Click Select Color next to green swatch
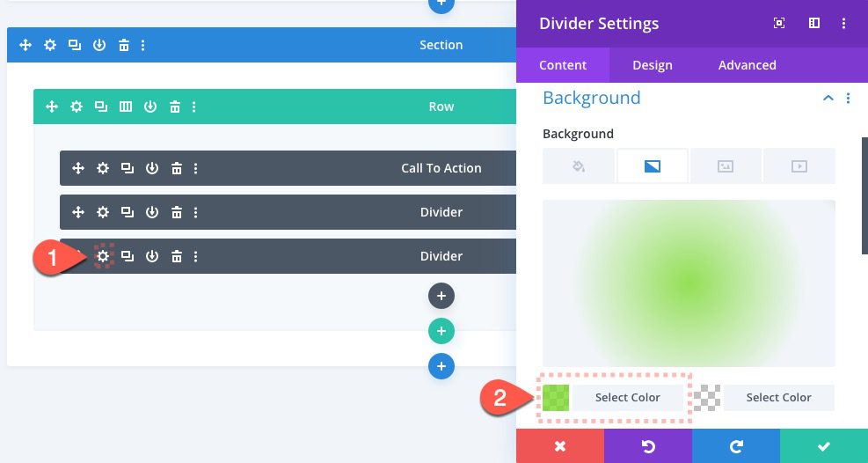The width and height of the screenshot is (868, 463). (x=627, y=398)
